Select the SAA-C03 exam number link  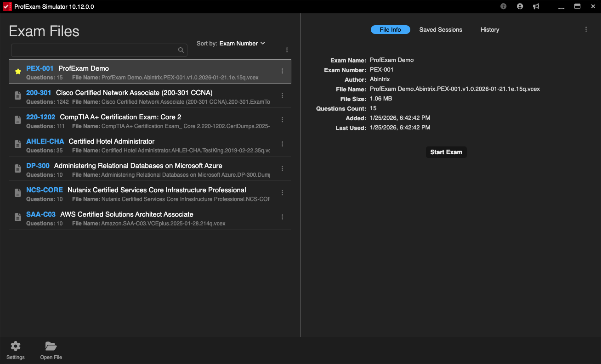coord(41,214)
